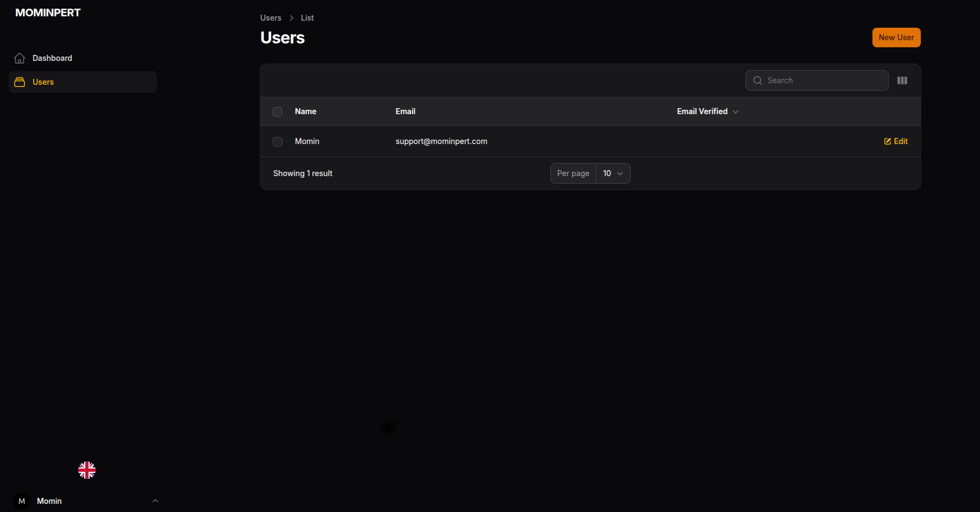The height and width of the screenshot is (512, 980).
Task: Click the edit pencil icon on Momin's row
Action: click(x=887, y=141)
